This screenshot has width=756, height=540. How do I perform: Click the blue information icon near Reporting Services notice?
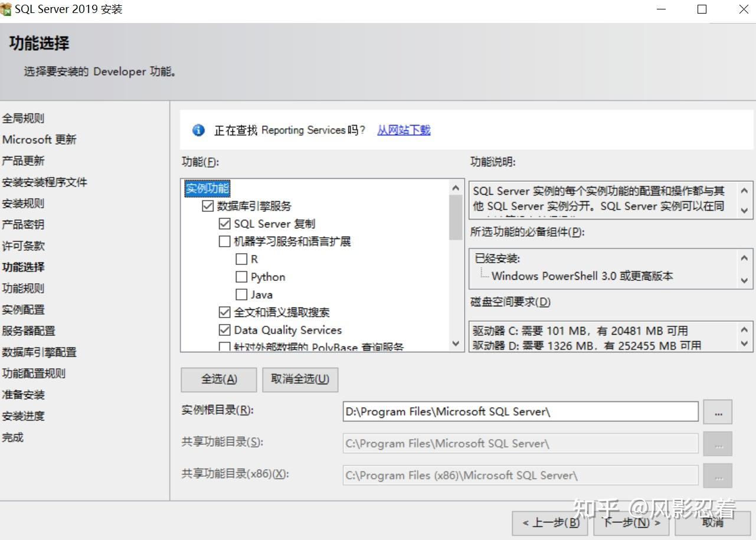[198, 130]
